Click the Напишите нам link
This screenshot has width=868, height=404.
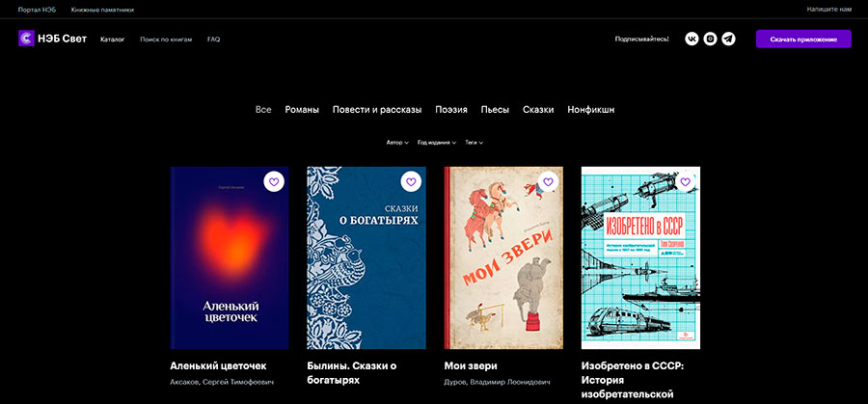830,10
